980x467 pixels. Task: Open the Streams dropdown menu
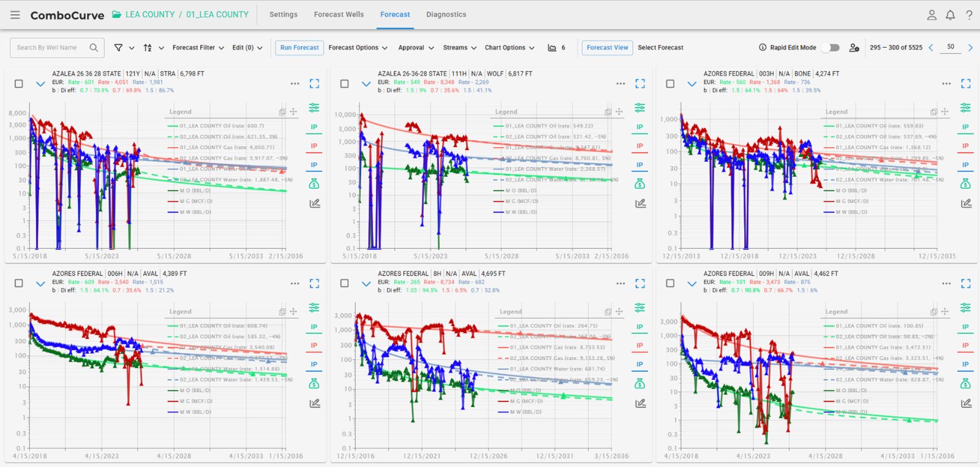(459, 47)
